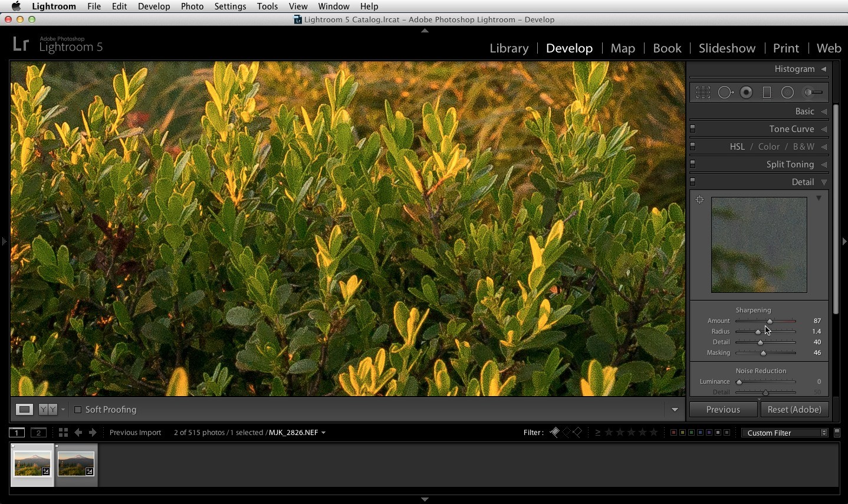Toggle the Tone Curve panel on/off switch
Image resolution: width=848 pixels, height=504 pixels.
[x=693, y=129]
